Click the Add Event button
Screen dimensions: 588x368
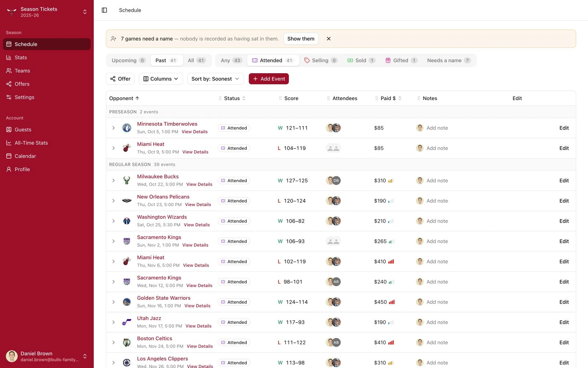269,79
